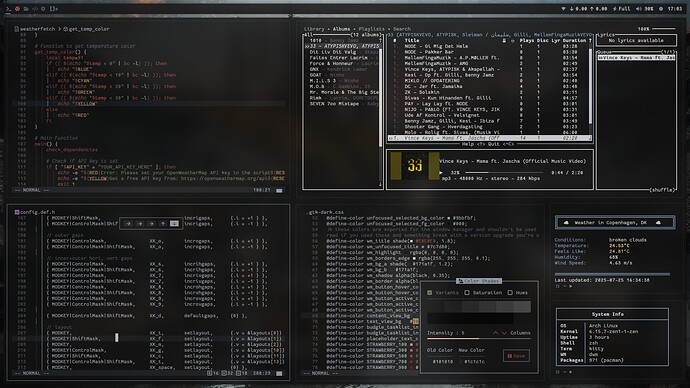Open the Search tab in music player

(402, 29)
